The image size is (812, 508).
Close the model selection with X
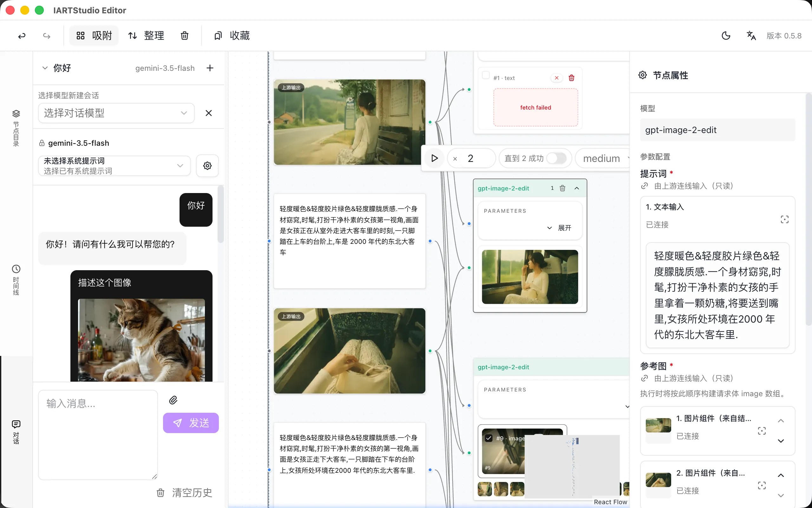tap(209, 113)
